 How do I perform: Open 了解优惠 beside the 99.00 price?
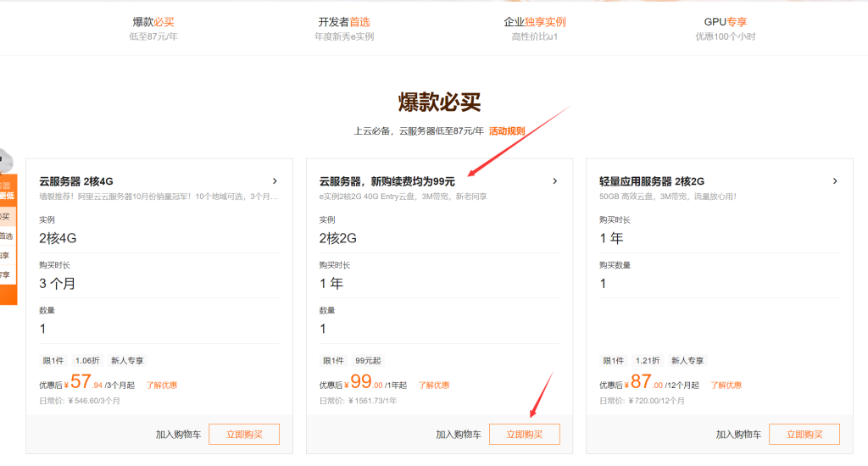pos(434,386)
